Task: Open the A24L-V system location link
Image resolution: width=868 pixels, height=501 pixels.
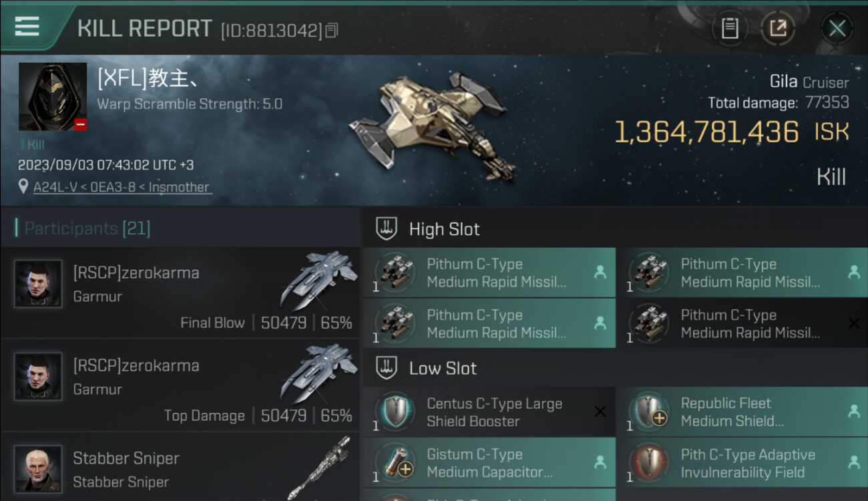Action: (122, 187)
